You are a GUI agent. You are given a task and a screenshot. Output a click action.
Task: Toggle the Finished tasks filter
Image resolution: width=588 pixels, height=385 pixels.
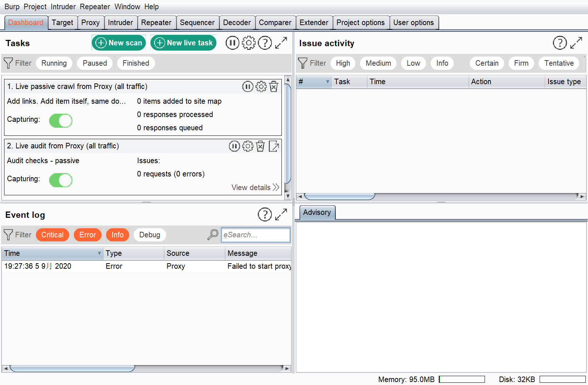(x=136, y=63)
